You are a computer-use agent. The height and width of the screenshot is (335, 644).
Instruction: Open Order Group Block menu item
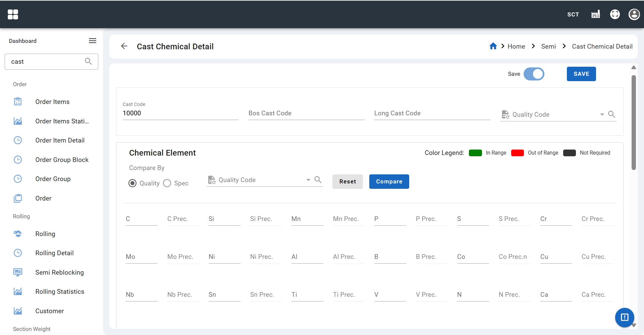pos(62,160)
